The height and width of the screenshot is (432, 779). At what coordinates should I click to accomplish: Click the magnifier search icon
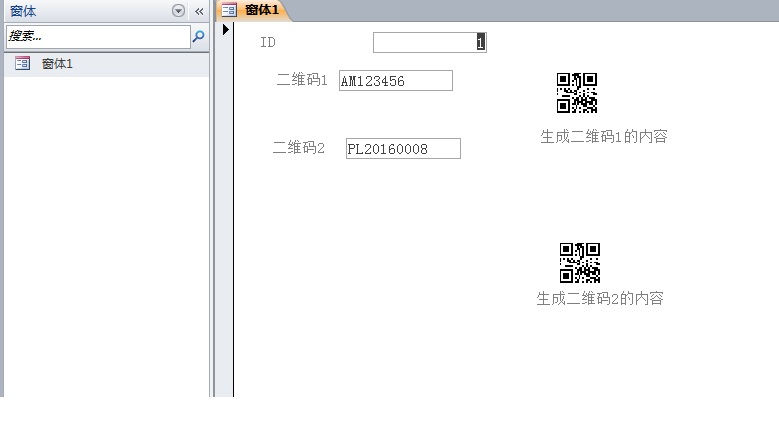pos(198,36)
